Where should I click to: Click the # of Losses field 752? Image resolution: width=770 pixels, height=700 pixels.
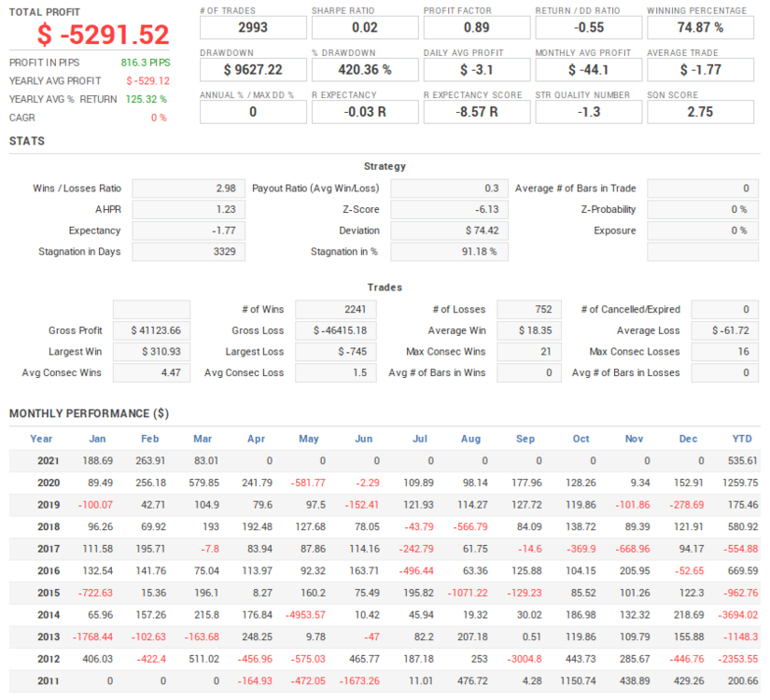pos(529,310)
